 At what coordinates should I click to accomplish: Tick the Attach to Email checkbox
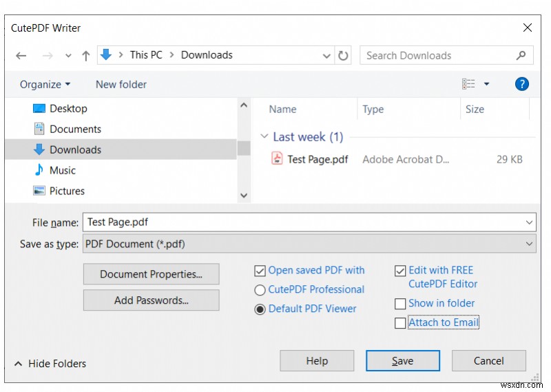(x=400, y=323)
